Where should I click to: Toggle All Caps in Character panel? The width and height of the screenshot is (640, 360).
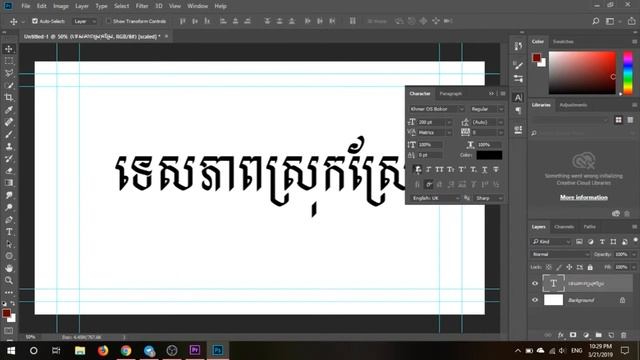click(x=439, y=169)
